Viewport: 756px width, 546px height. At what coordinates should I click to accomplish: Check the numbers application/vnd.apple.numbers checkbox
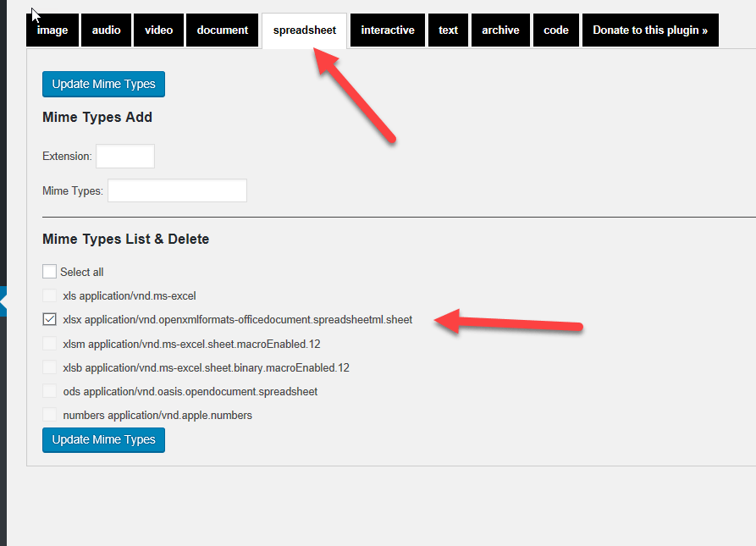pyautogui.click(x=50, y=415)
